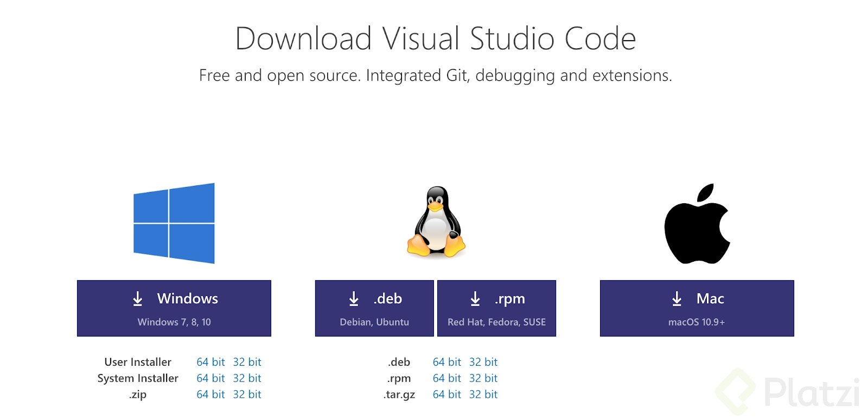
Task: Choose Linux .deb 64 bit link
Action: tap(447, 362)
